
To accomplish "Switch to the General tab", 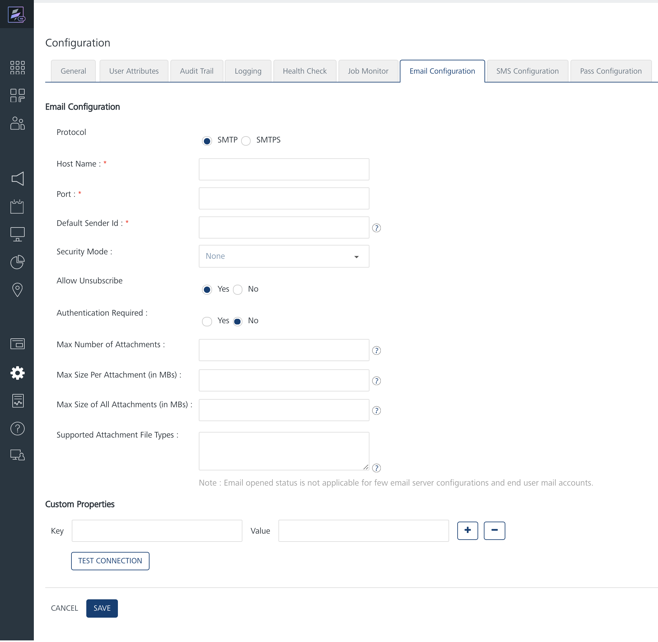I will pyautogui.click(x=73, y=71).
